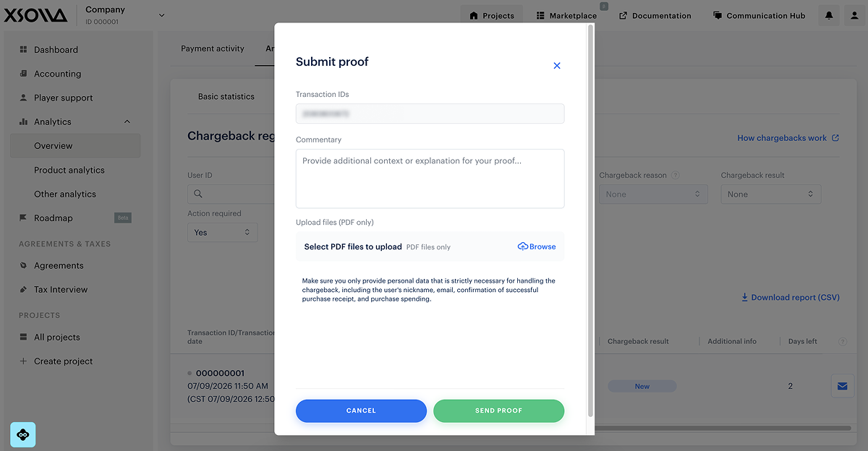The width and height of the screenshot is (868, 451).
Task: Click the Cancel button
Action: click(x=361, y=411)
